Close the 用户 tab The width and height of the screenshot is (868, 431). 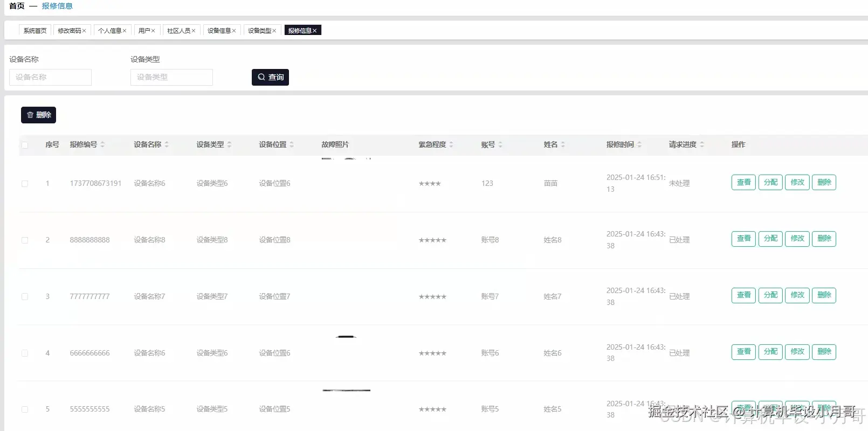click(x=153, y=31)
